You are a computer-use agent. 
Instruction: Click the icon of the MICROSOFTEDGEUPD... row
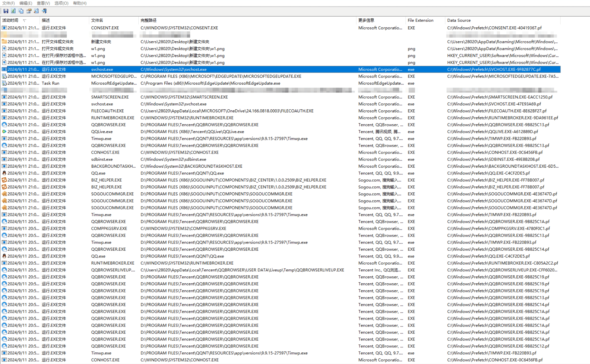coord(4,76)
